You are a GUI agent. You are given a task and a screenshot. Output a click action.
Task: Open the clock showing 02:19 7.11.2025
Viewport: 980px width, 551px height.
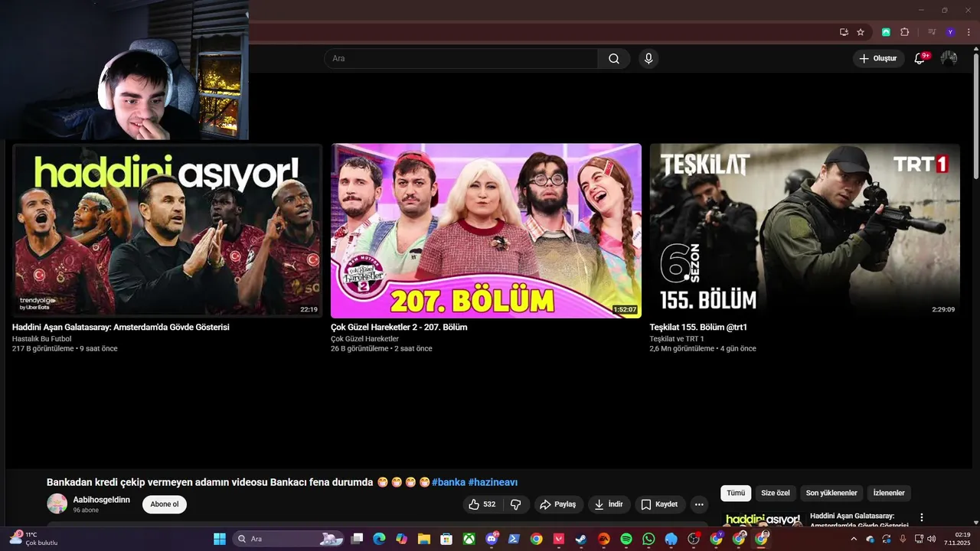(958, 539)
